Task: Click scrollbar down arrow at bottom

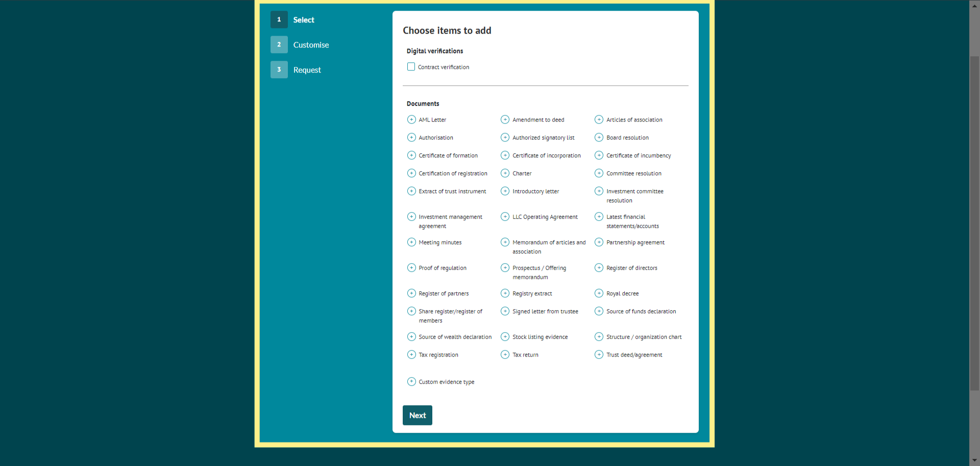Action: click(974, 461)
